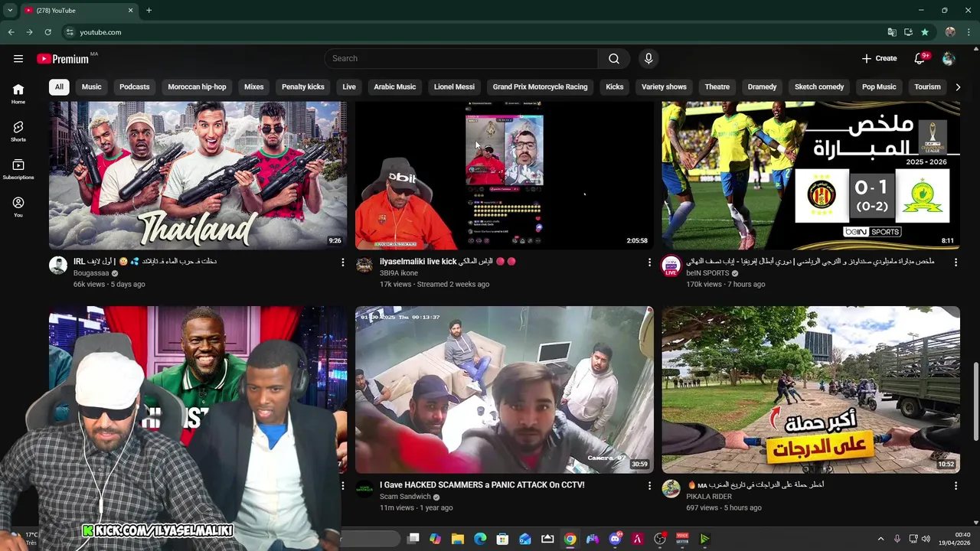Open Microsoft Edge from the taskbar
This screenshot has width=980, height=551.
(x=480, y=539)
